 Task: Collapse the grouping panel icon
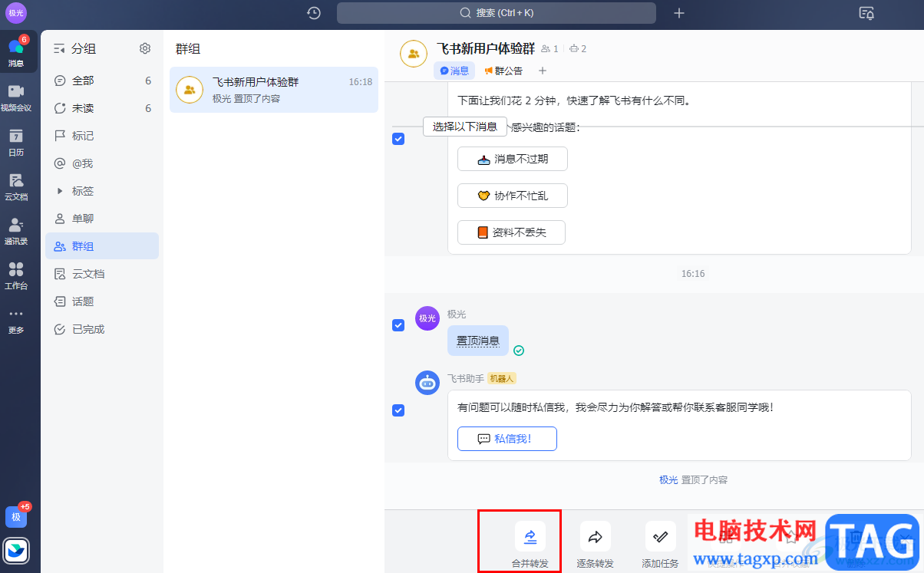coord(59,48)
